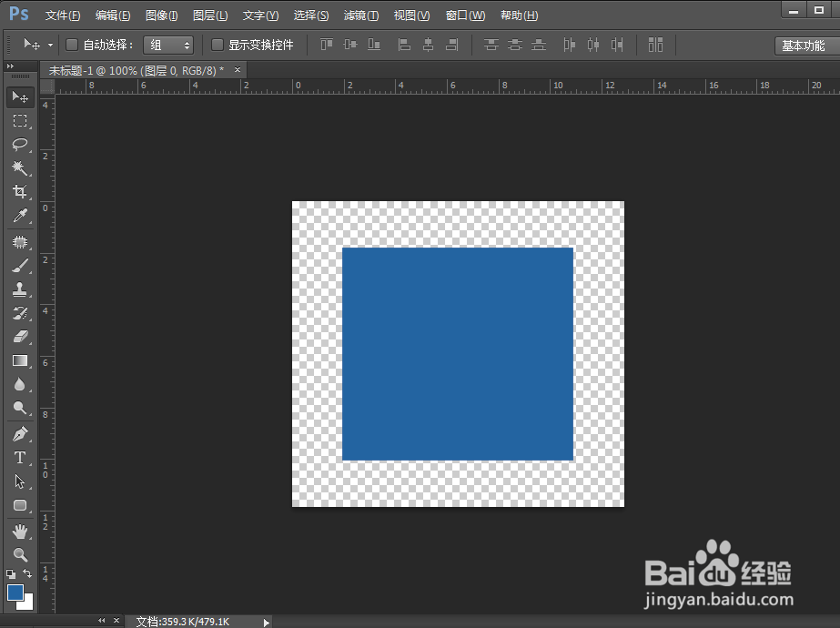Viewport: 840px width, 628px height.
Task: Open the 选择(S) menu
Action: (x=311, y=15)
